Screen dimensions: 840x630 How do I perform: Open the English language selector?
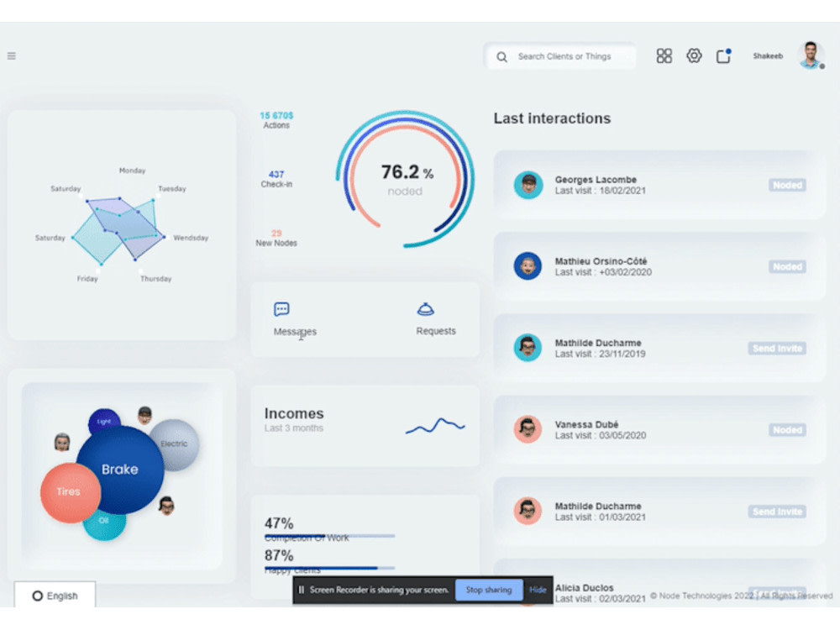[x=55, y=596]
